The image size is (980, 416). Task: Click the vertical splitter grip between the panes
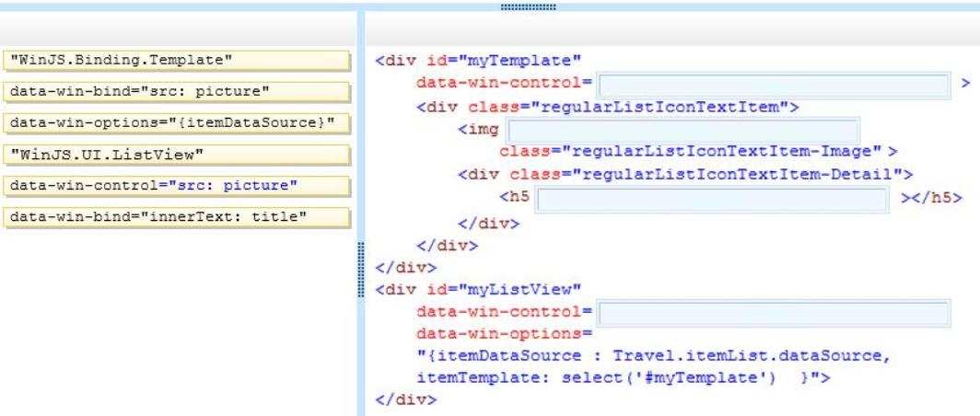pyautogui.click(x=361, y=270)
